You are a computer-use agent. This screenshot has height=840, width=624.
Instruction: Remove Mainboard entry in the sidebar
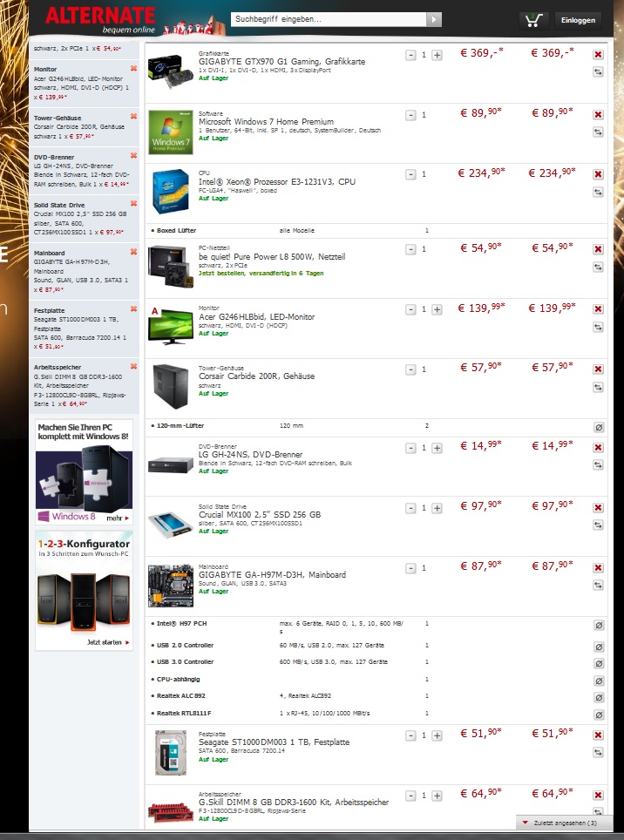point(133,252)
